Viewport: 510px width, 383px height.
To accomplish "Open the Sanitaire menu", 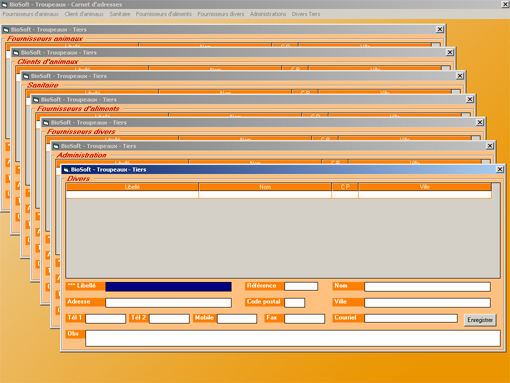I will [120, 14].
